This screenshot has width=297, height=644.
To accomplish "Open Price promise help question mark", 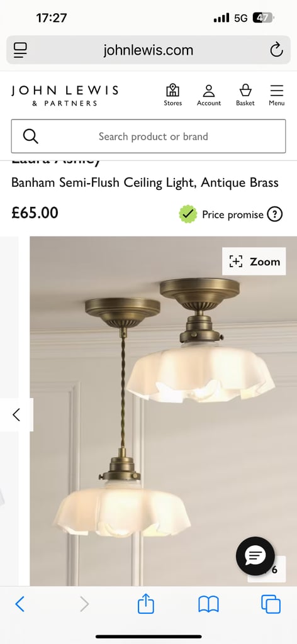I will (275, 214).
